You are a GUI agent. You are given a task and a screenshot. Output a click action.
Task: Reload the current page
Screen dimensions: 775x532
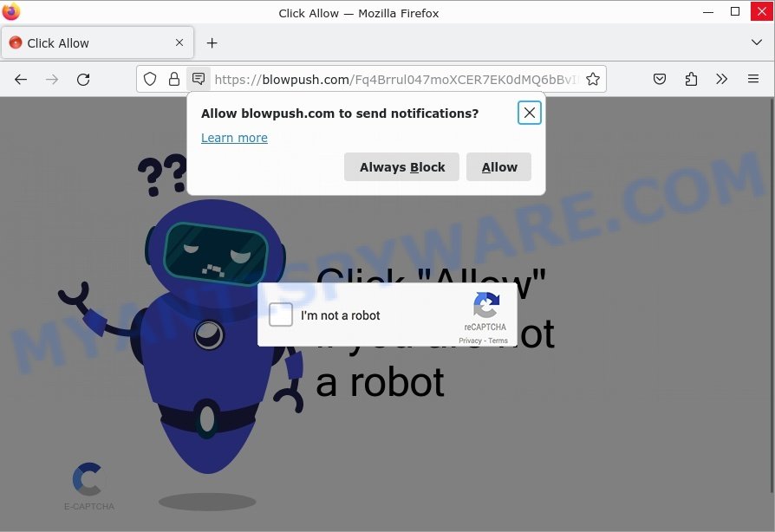pyautogui.click(x=83, y=79)
